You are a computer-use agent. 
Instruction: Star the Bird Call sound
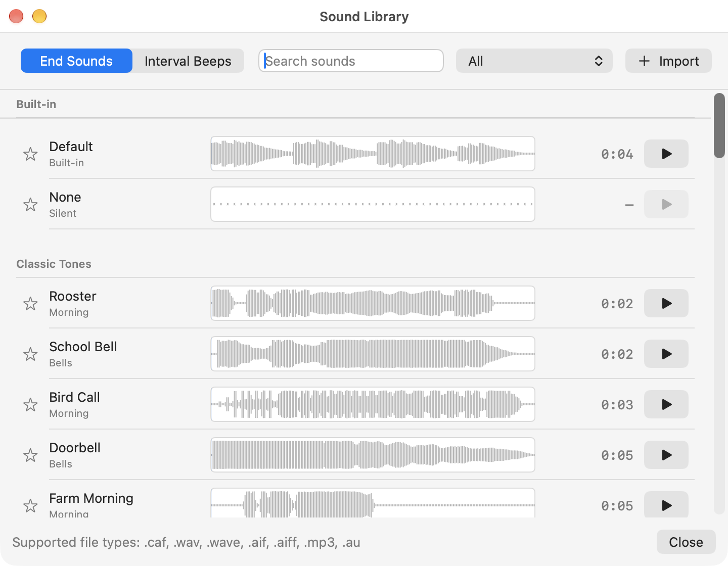[x=30, y=405]
